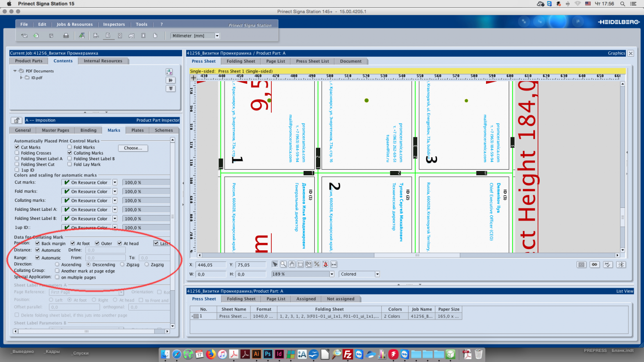Open iTunes from the dock
644x362 pixels.
click(222, 354)
